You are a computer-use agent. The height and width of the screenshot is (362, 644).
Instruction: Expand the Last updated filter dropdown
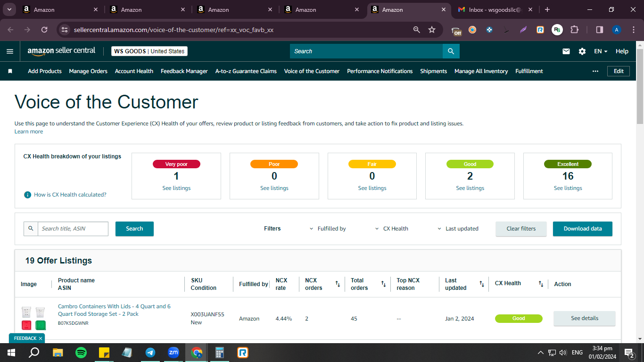click(x=458, y=229)
